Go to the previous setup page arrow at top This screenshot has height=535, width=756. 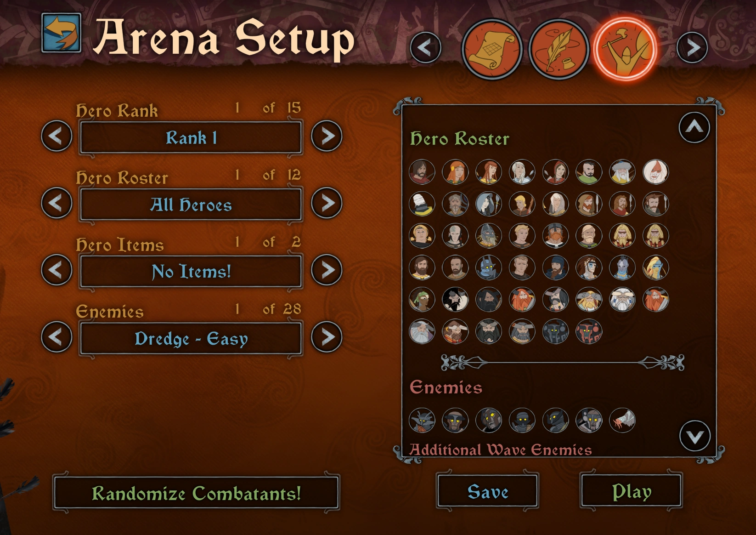point(425,47)
